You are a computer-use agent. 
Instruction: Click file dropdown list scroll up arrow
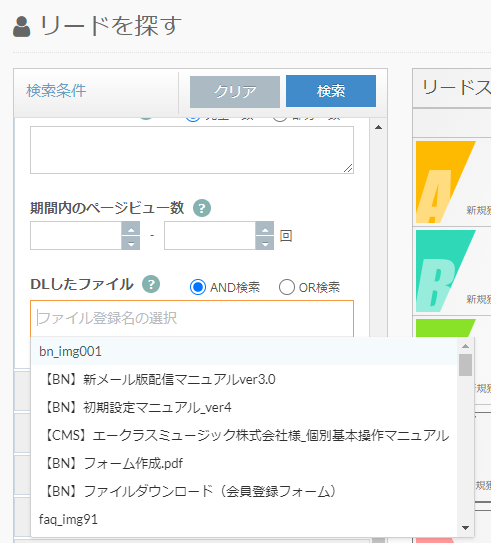coord(465,346)
